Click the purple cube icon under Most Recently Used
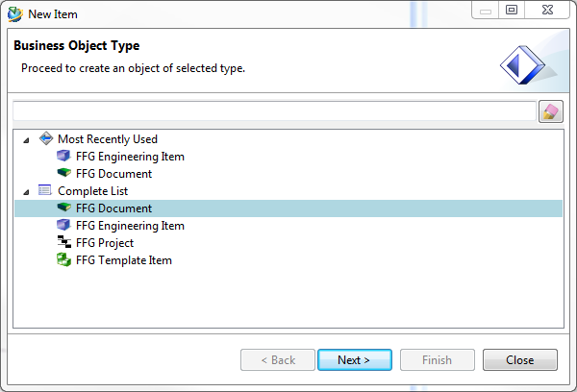Screen dimensions: 577x392 click(63, 156)
